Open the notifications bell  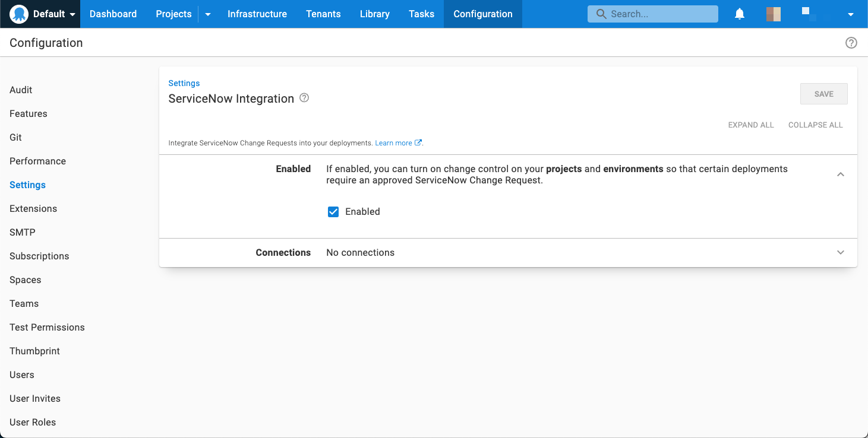pyautogui.click(x=739, y=14)
